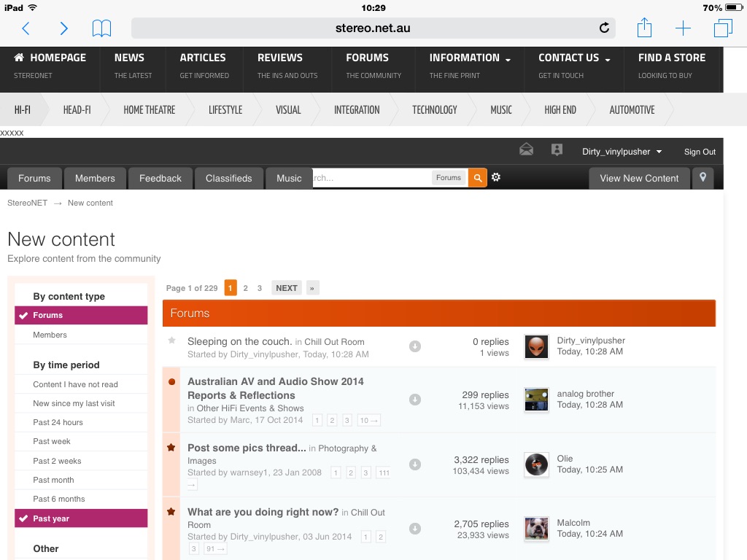Open Safari bookmarks book icon
The width and height of the screenshot is (747, 560).
(101, 28)
